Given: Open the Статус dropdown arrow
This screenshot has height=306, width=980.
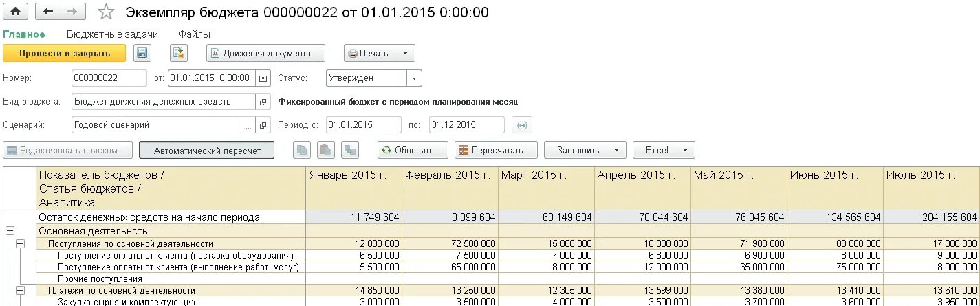Looking at the screenshot, I should click(414, 78).
